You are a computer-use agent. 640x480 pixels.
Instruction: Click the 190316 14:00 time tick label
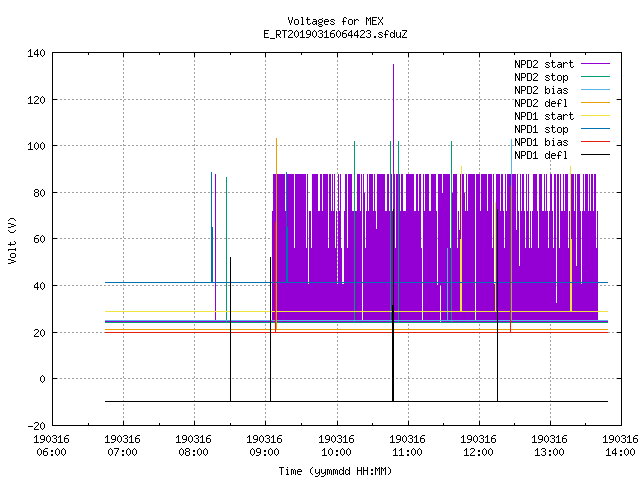(x=620, y=446)
